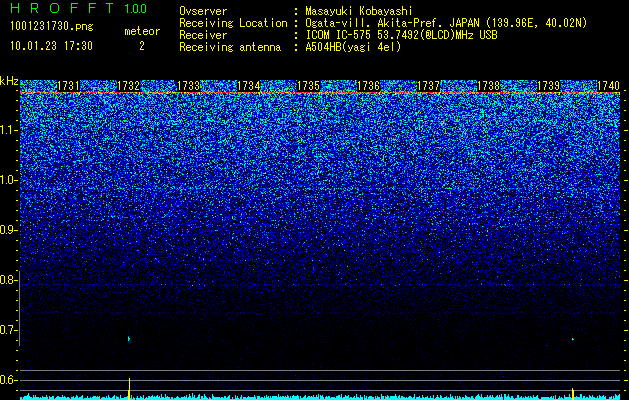Click the date stamp 10.01.23 17:30
629x400 pixels.
point(51,46)
